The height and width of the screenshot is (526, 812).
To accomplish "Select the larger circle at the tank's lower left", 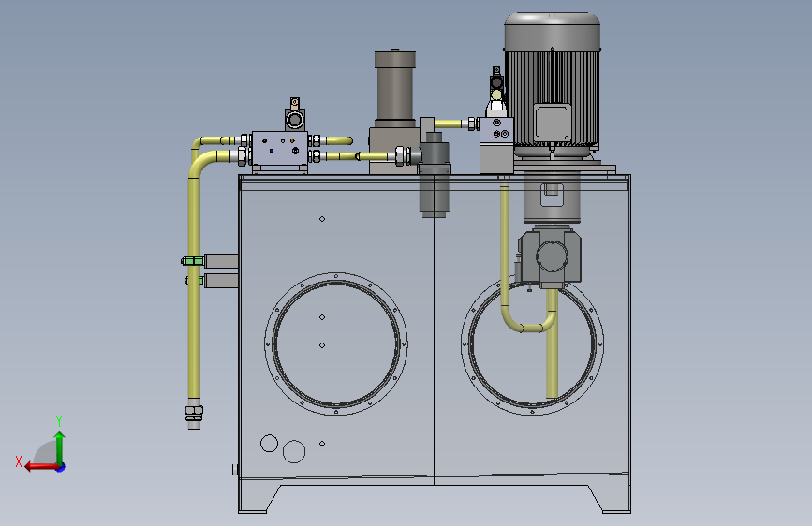I will tap(294, 451).
